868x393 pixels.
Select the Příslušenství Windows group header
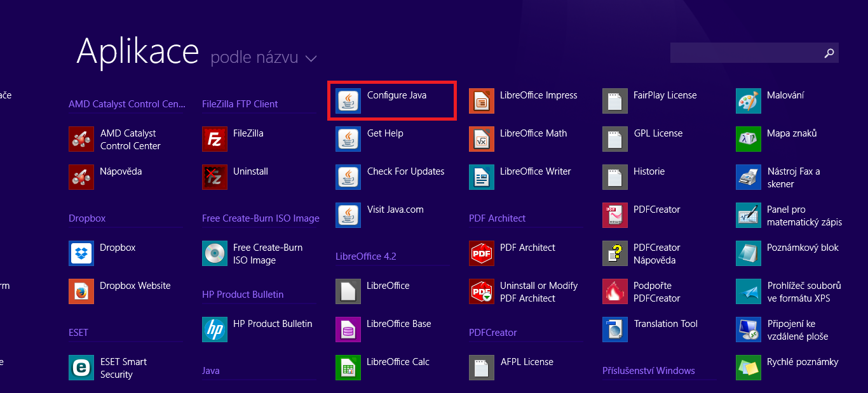[x=649, y=371]
